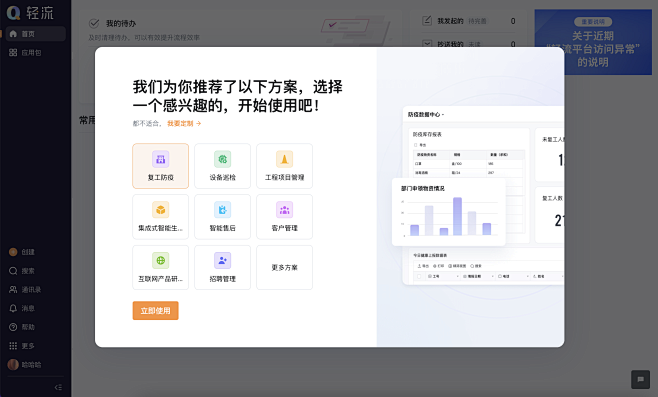Screen dimensions: 658x397
Task: Click the 轻流 logo
Action: point(30,13)
